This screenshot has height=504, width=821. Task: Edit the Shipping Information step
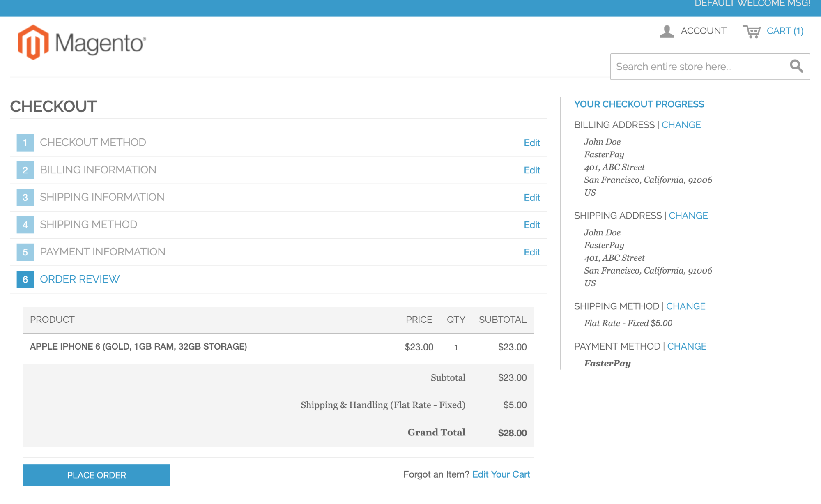(531, 198)
